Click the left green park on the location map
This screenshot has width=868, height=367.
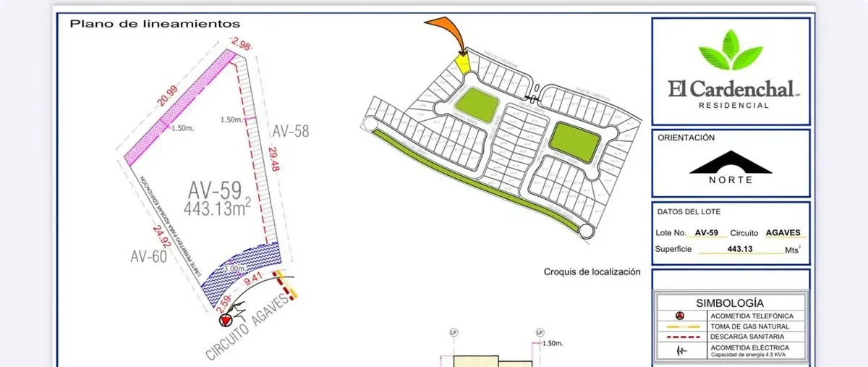click(476, 105)
